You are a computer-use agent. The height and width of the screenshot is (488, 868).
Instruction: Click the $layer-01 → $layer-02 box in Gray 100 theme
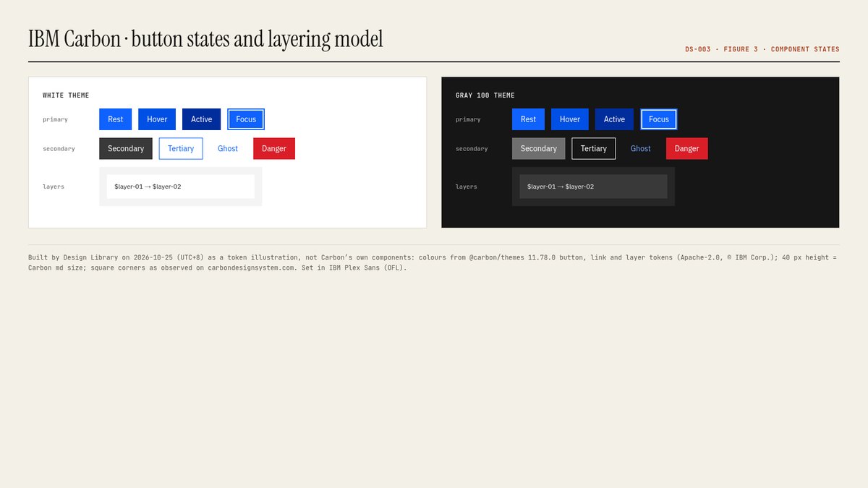593,187
